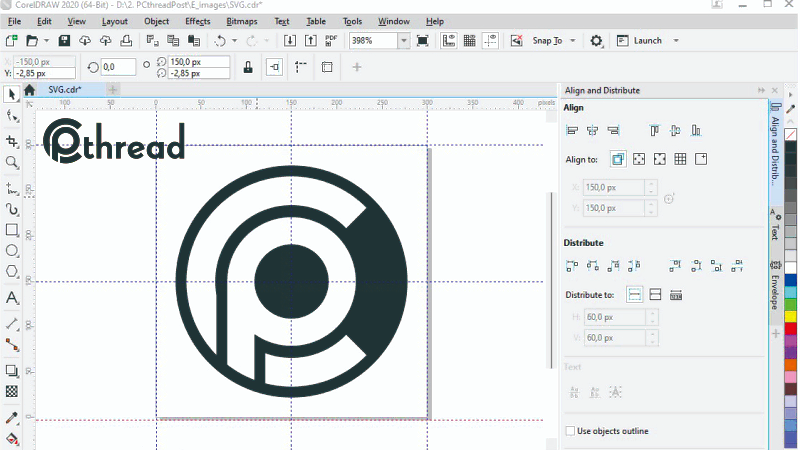Click Align left icon

pyautogui.click(x=572, y=131)
